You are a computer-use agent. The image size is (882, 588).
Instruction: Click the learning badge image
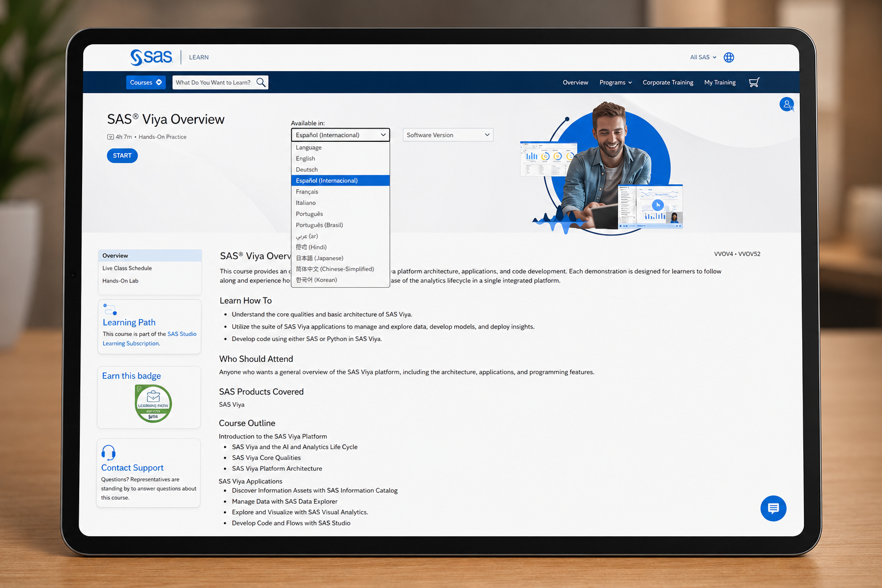pyautogui.click(x=153, y=403)
